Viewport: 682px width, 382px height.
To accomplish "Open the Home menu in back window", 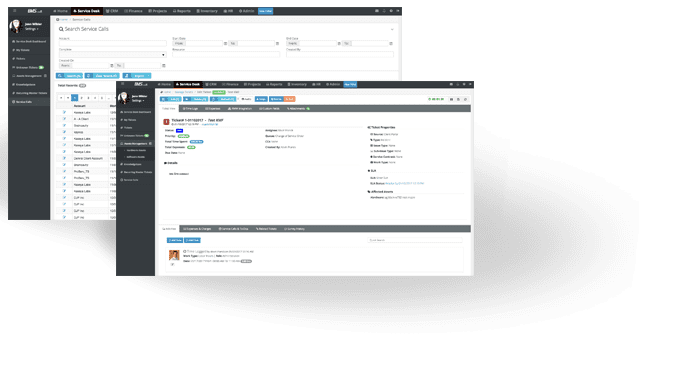I will [x=60, y=11].
